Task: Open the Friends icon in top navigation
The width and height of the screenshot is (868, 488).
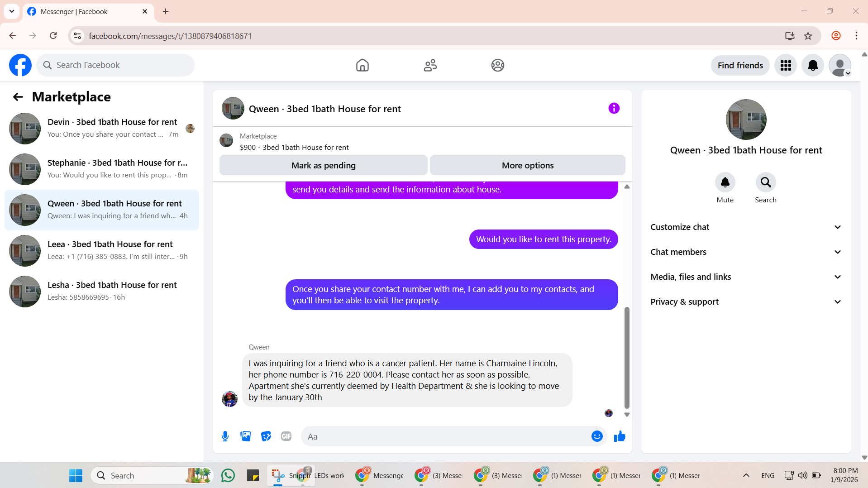Action: point(430,65)
